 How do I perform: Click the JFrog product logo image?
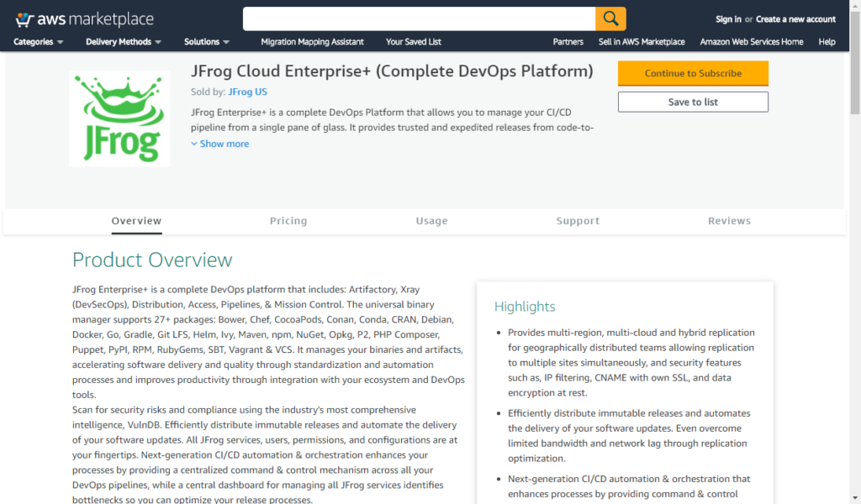[119, 118]
